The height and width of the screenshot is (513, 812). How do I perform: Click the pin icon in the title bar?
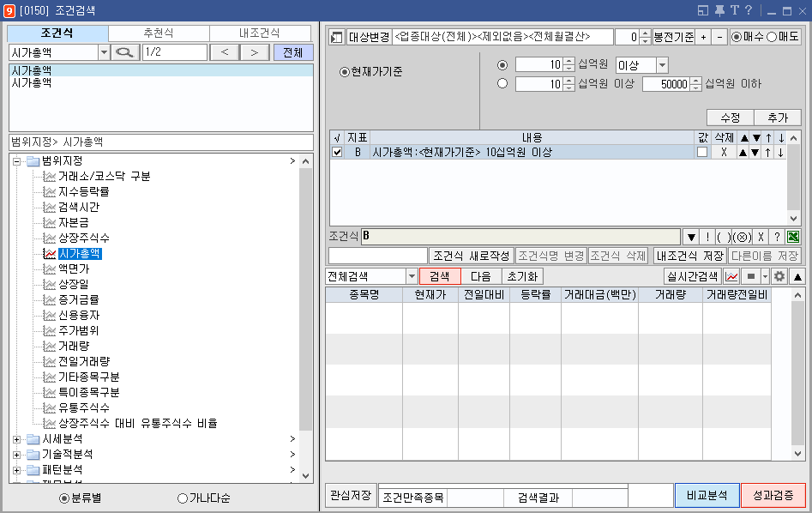[720, 9]
